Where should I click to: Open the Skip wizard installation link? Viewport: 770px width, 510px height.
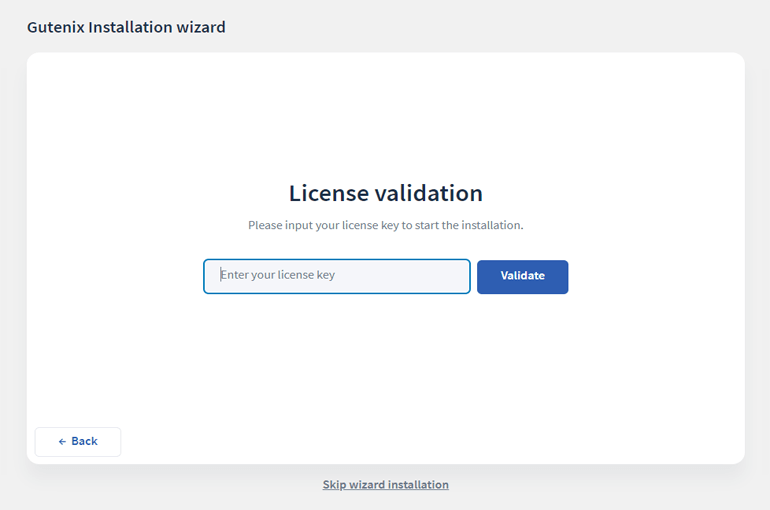(x=385, y=484)
